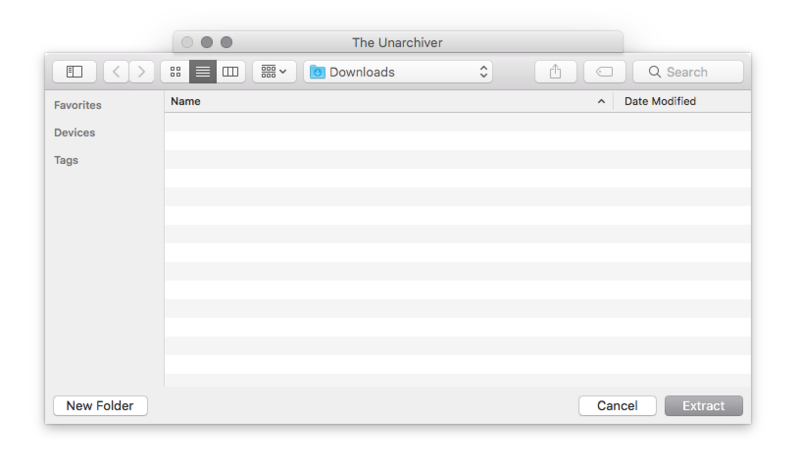The height and width of the screenshot is (471, 800).
Task: Open the item arrangement dropdown
Action: [x=274, y=72]
